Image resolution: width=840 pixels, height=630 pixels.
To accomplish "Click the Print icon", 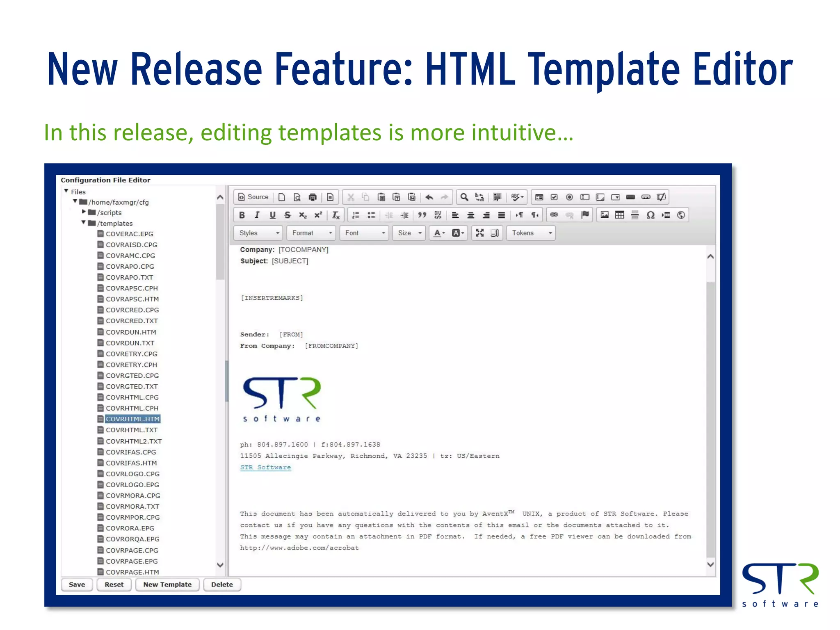I will [x=313, y=197].
